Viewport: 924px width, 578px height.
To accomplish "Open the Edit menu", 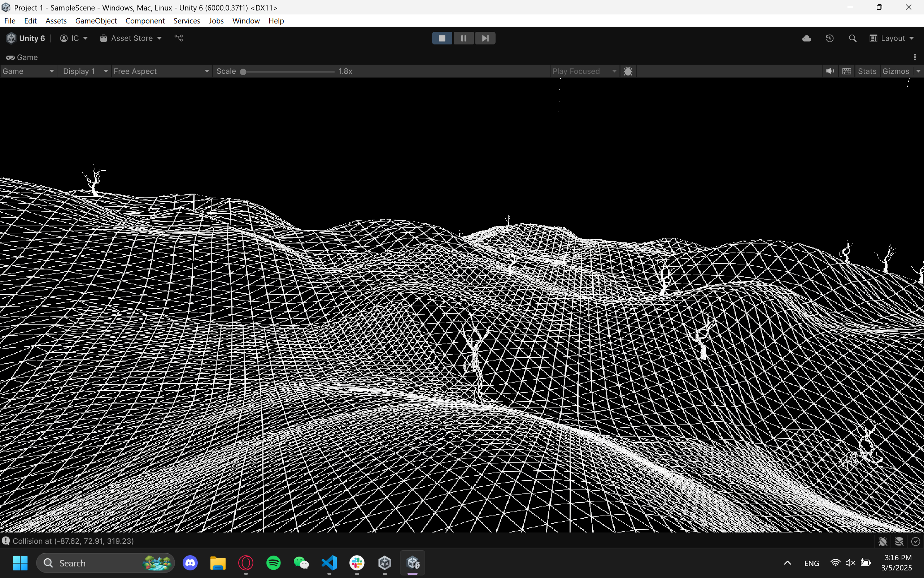I will click(30, 21).
